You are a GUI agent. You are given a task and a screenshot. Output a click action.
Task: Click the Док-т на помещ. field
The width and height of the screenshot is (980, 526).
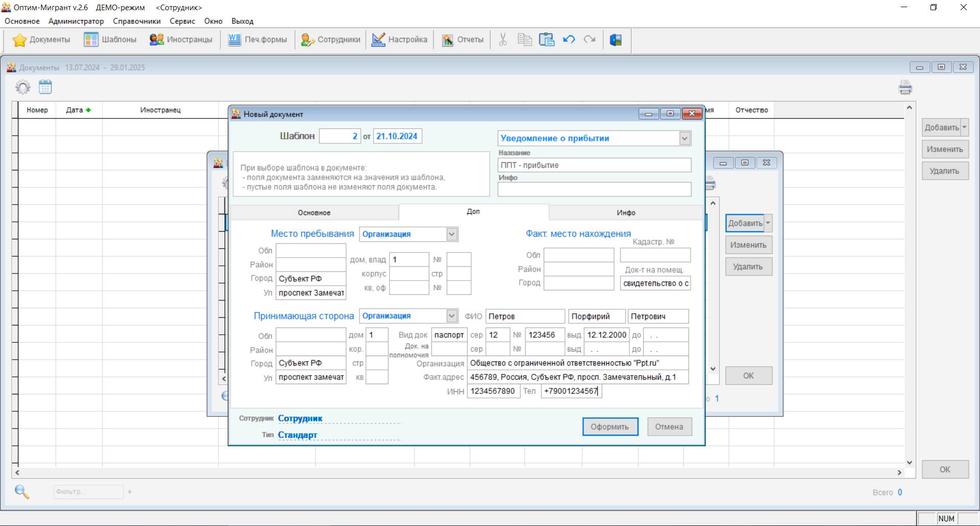point(655,283)
